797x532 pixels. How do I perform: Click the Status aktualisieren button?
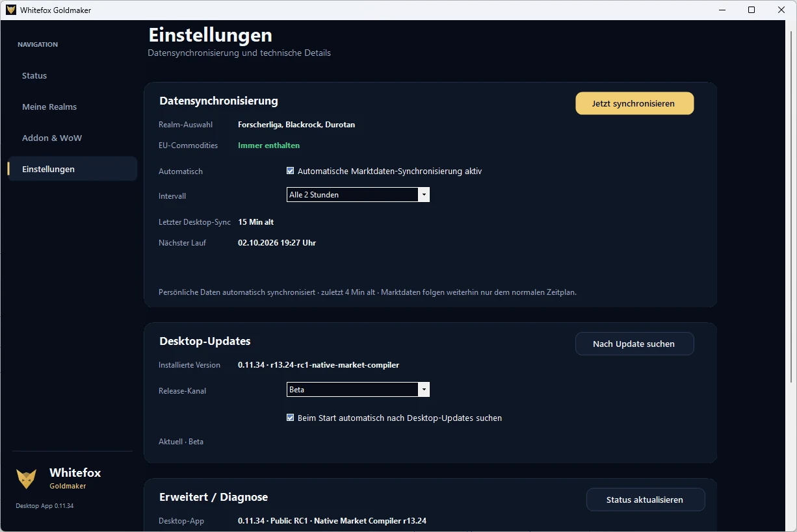pyautogui.click(x=646, y=500)
